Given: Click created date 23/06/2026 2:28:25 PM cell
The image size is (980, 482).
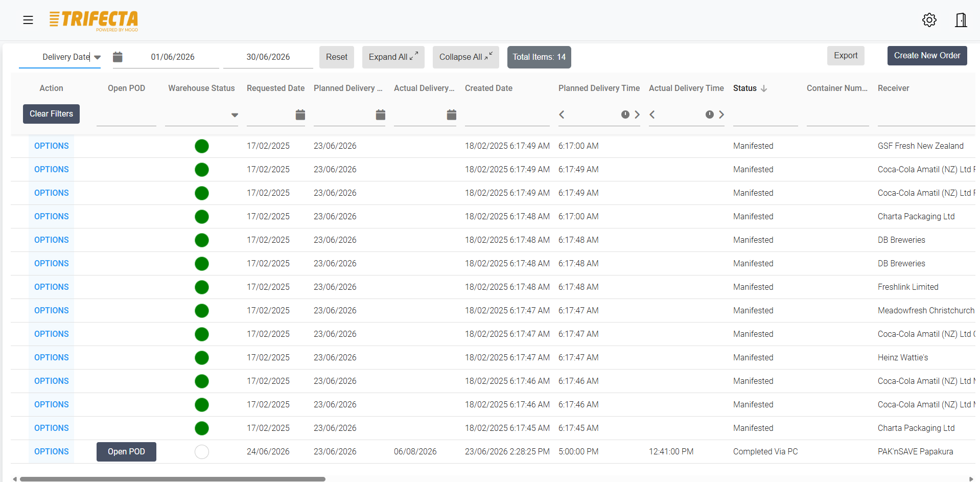Looking at the screenshot, I should 507,452.
